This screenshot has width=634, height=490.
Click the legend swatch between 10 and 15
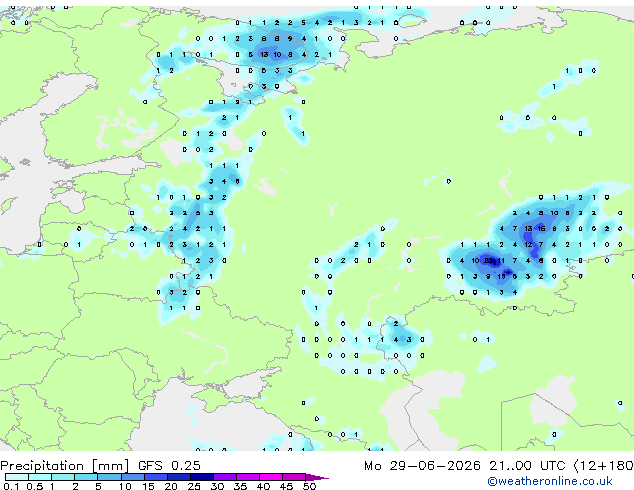click(x=133, y=477)
